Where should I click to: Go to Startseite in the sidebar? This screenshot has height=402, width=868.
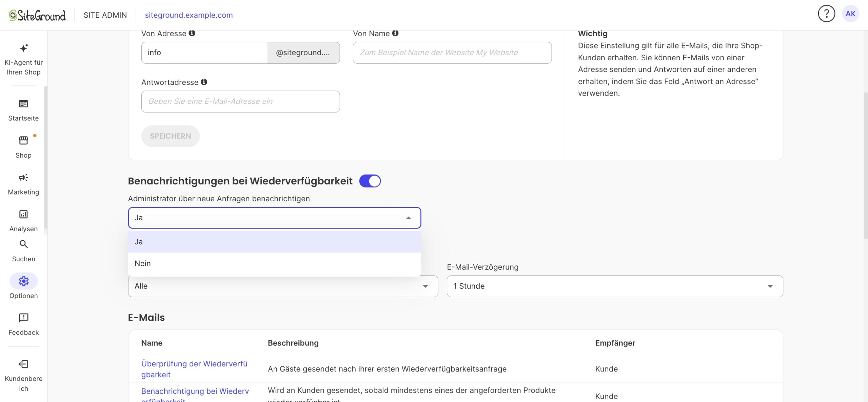coord(23,110)
